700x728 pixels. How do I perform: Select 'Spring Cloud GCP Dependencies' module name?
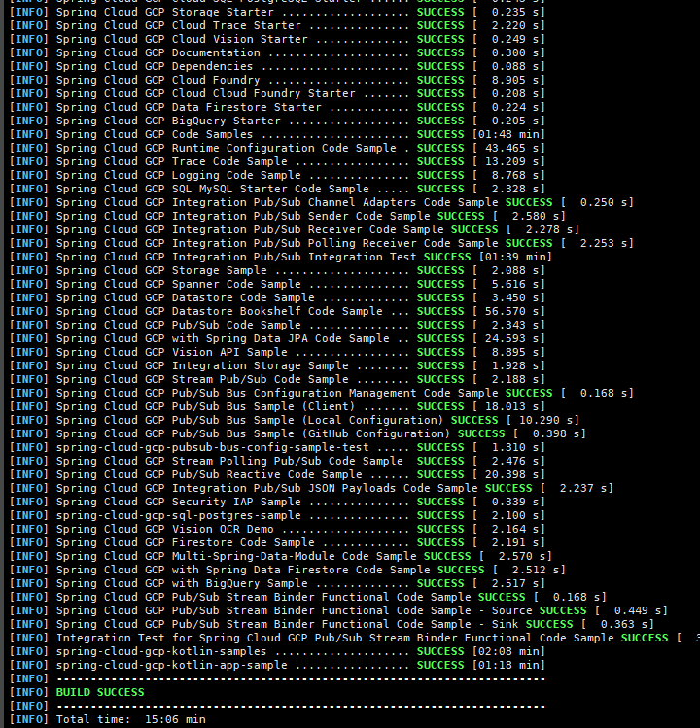click(x=155, y=66)
